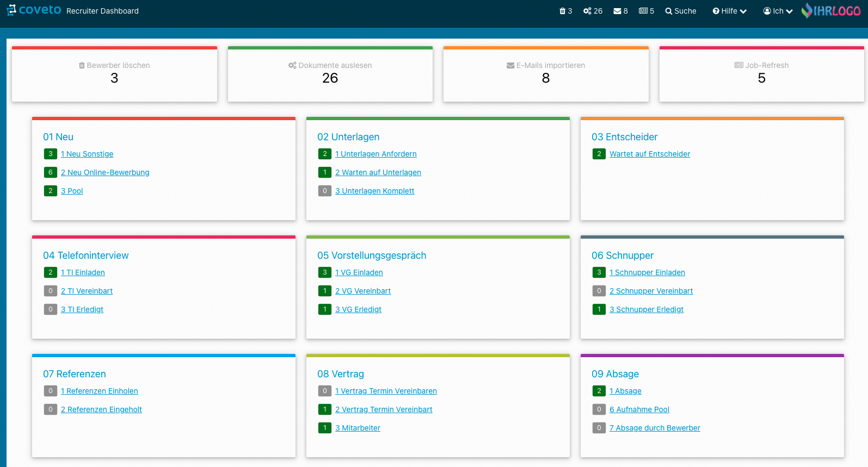Select the Job-Refresh tile
868x467 pixels.
[x=762, y=74]
